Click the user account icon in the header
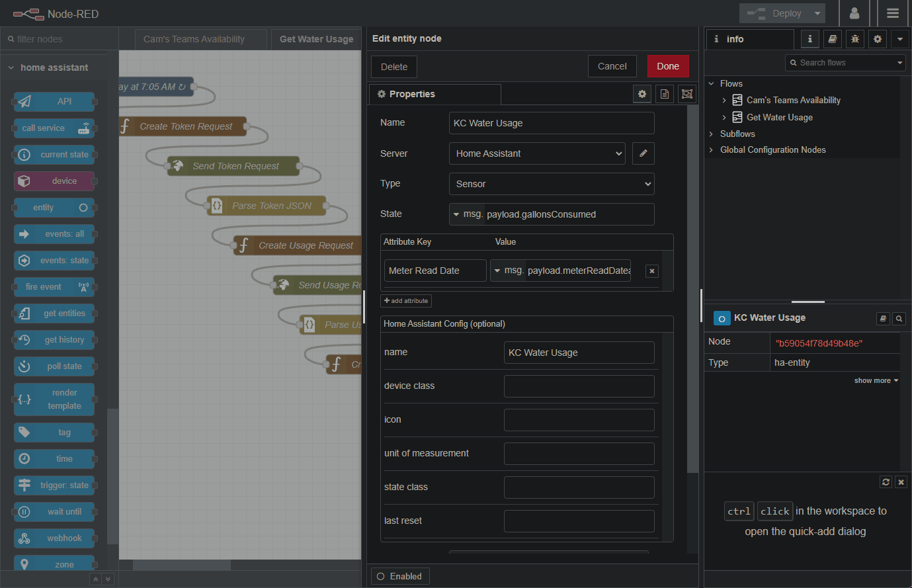The height and width of the screenshot is (588, 912). [x=854, y=13]
